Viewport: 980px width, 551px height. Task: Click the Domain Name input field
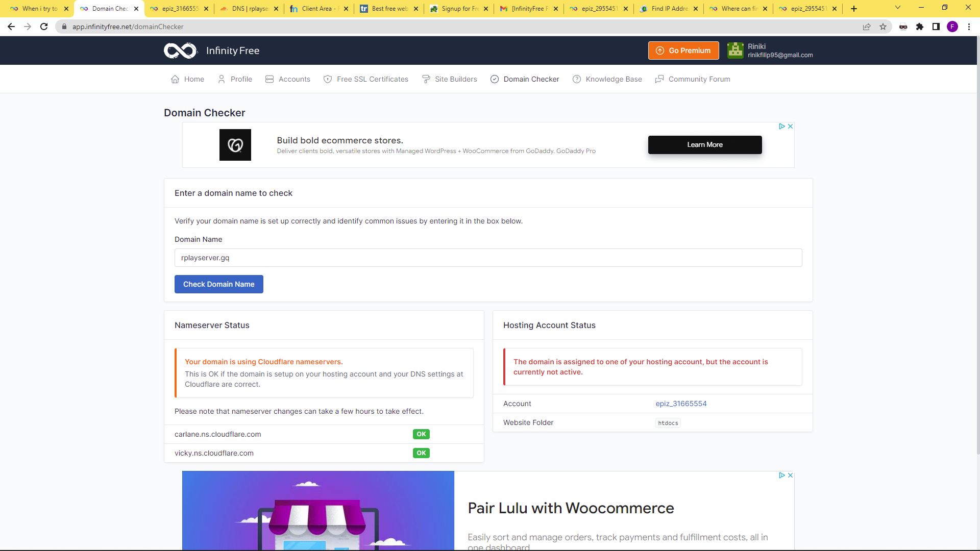(488, 258)
